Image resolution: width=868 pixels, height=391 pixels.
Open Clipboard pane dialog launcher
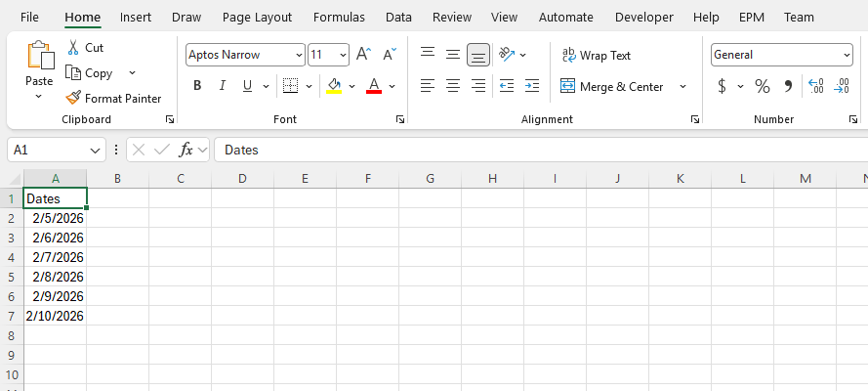(x=170, y=119)
